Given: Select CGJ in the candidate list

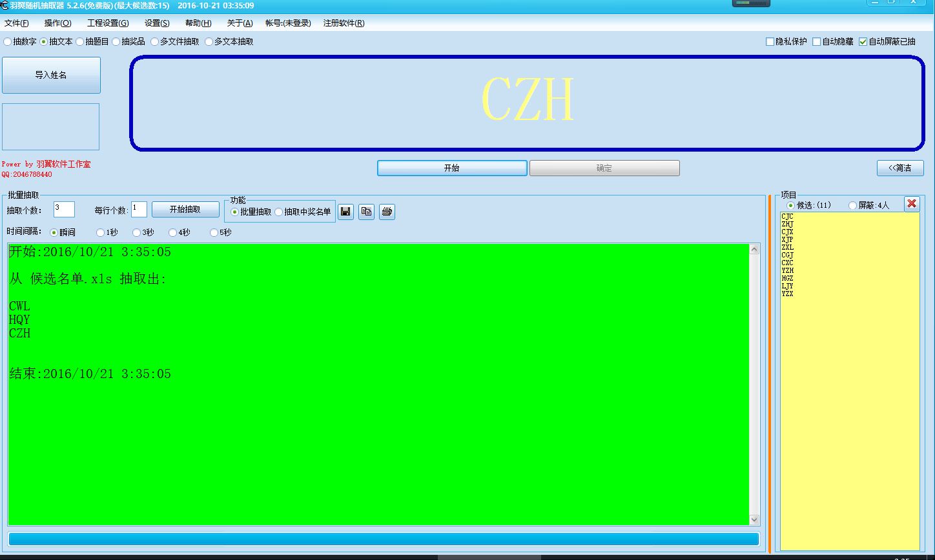Looking at the screenshot, I should pyautogui.click(x=787, y=255).
